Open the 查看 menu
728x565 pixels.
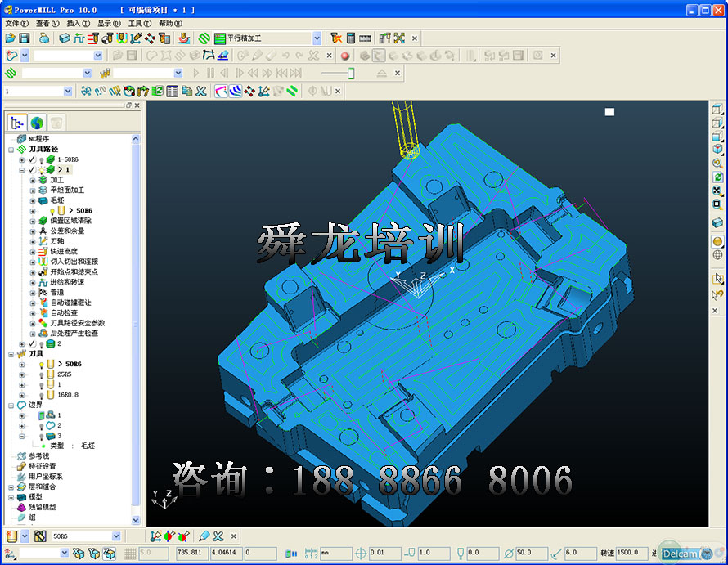tap(47, 23)
